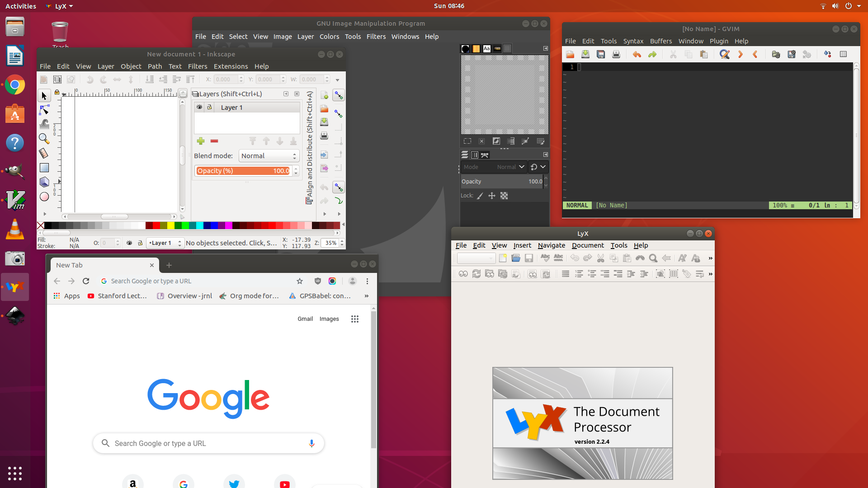
Task: Click the Images link on Google page
Action: 329,319
